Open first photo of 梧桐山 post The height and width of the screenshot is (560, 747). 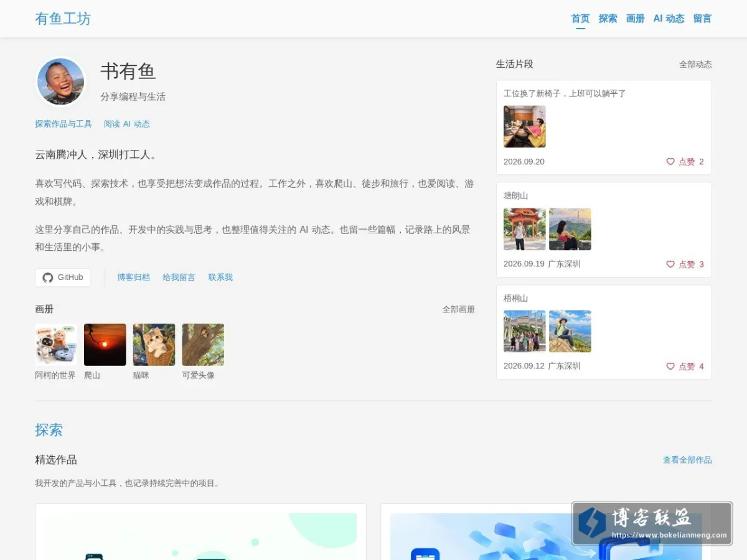tap(525, 332)
